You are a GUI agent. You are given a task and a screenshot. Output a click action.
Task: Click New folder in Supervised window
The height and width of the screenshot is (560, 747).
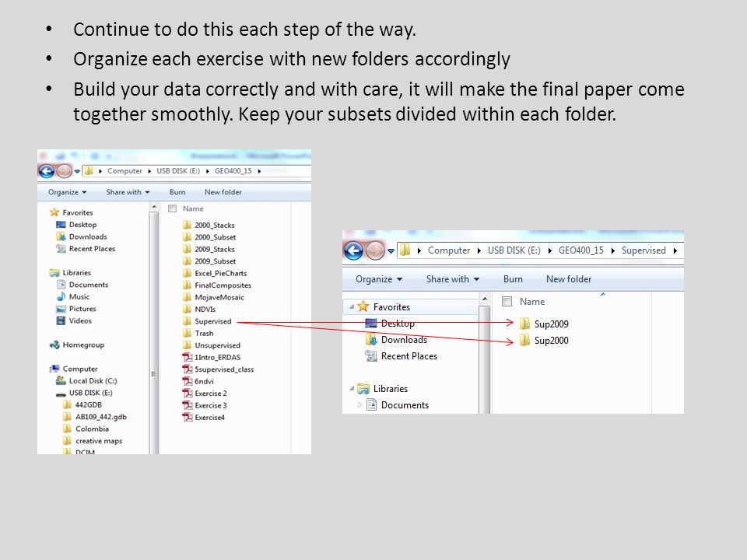point(569,279)
